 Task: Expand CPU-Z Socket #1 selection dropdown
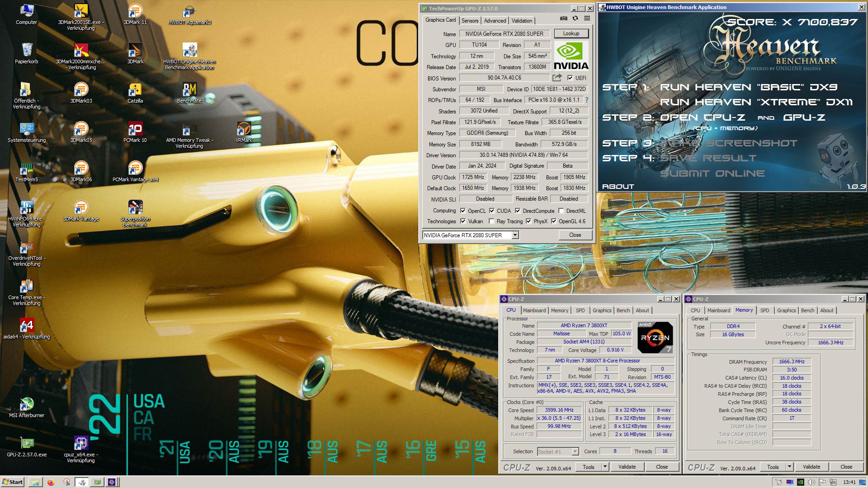coord(575,451)
